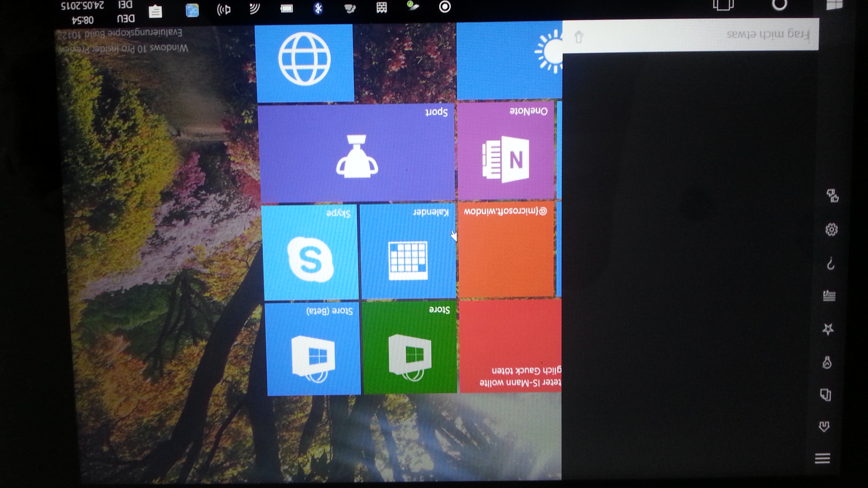Open the Store (Beta) tile
This screenshot has width=868, height=488.
click(313, 349)
